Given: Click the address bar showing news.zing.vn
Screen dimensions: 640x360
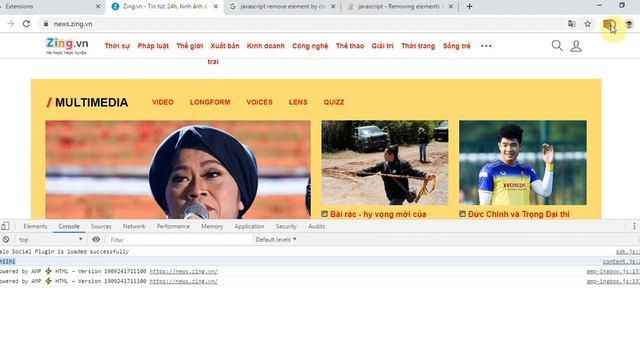Looking at the screenshot, I should (302, 24).
